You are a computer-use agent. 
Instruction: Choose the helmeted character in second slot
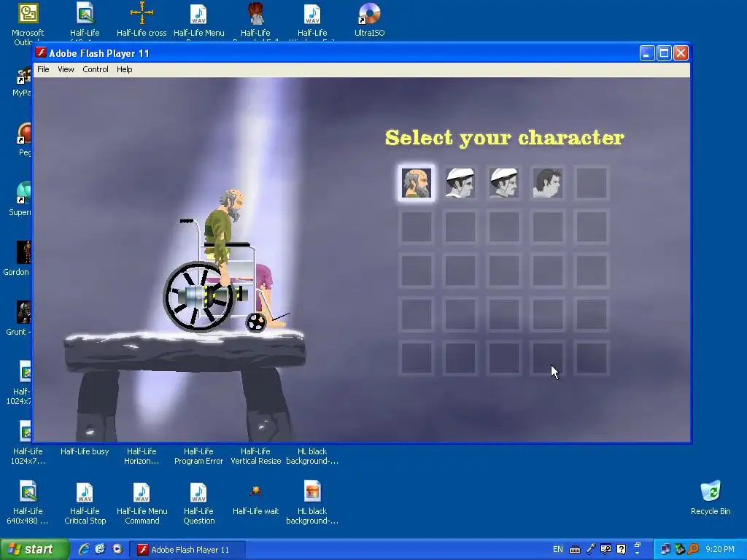pos(460,183)
